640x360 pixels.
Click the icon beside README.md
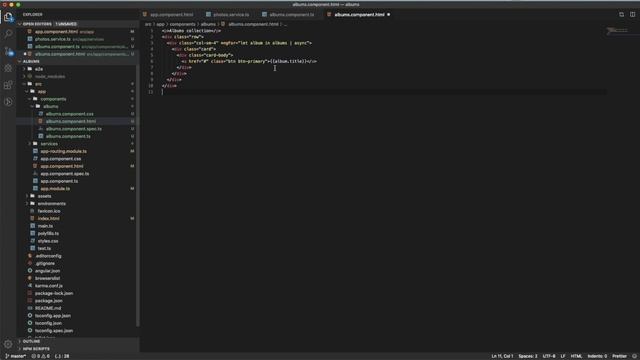[x=30, y=308]
